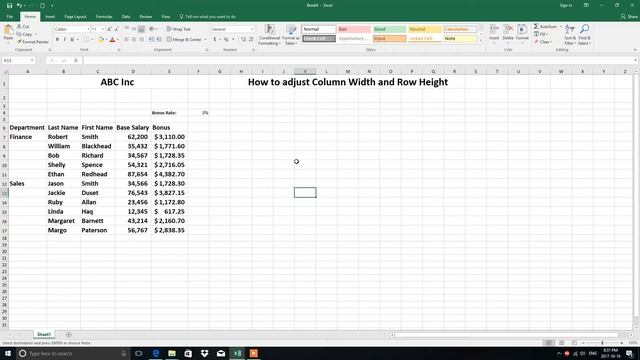Open Format as Table gallery
640x360 pixels.
(x=291, y=35)
